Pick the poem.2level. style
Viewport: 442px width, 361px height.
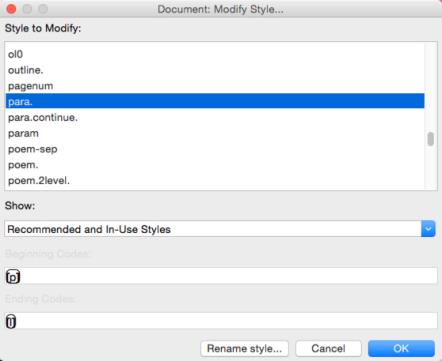215,180
